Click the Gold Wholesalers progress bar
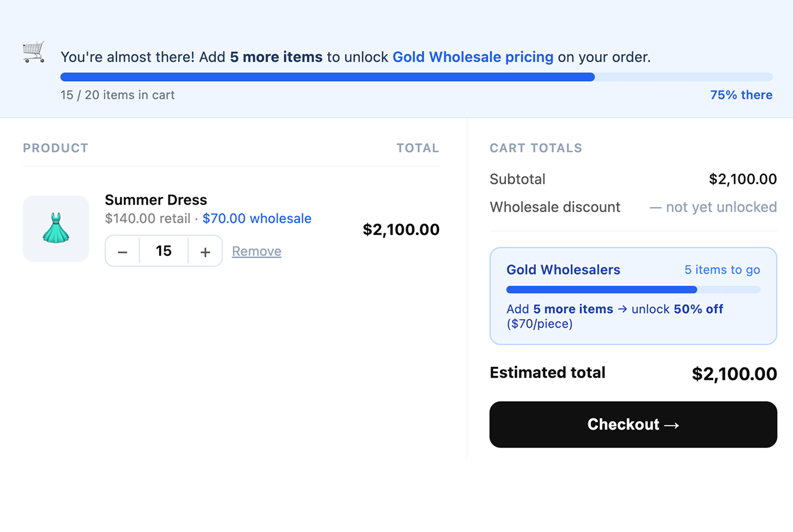The width and height of the screenshot is (793, 532). 633,289
